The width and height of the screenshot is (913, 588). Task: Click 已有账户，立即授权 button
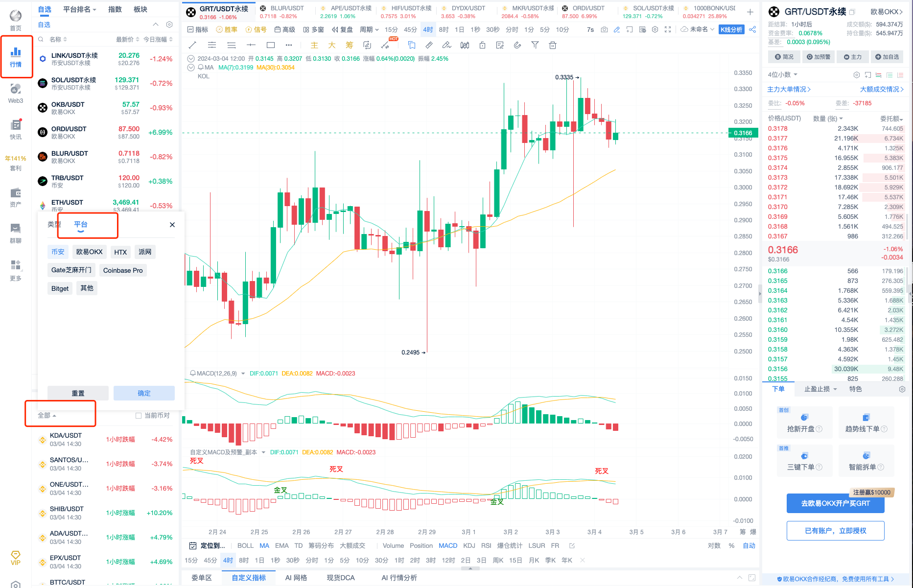point(835,531)
